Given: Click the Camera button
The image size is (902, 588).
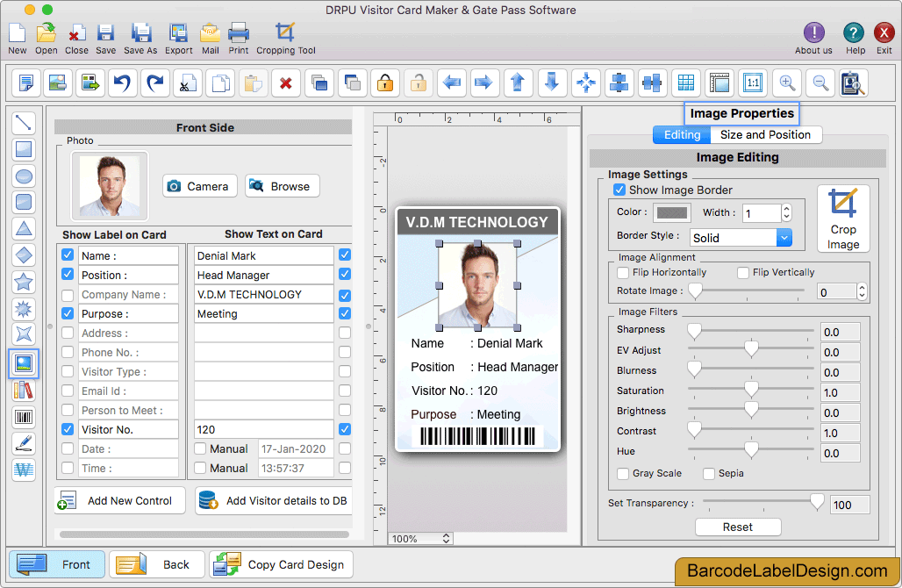Looking at the screenshot, I should [x=199, y=186].
